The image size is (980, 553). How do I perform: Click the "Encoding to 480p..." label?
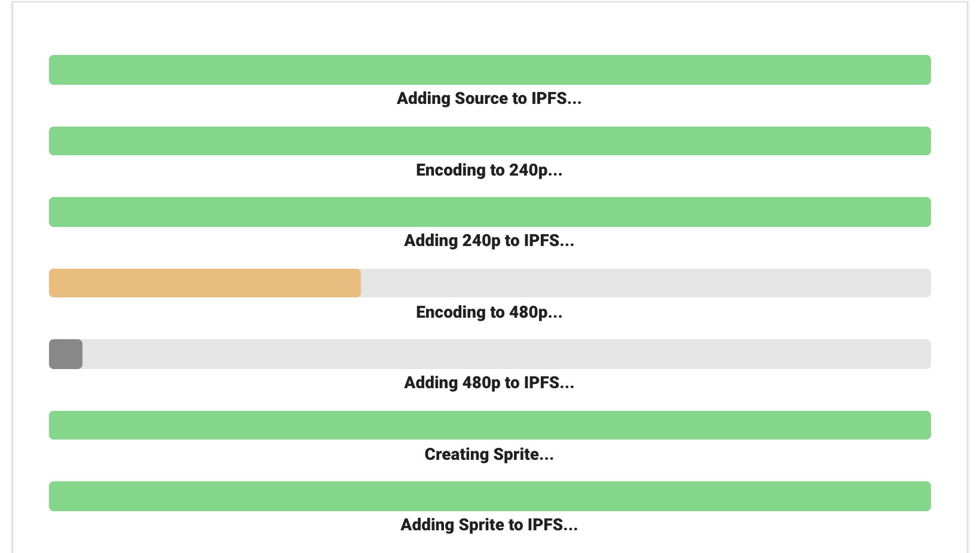pos(489,312)
